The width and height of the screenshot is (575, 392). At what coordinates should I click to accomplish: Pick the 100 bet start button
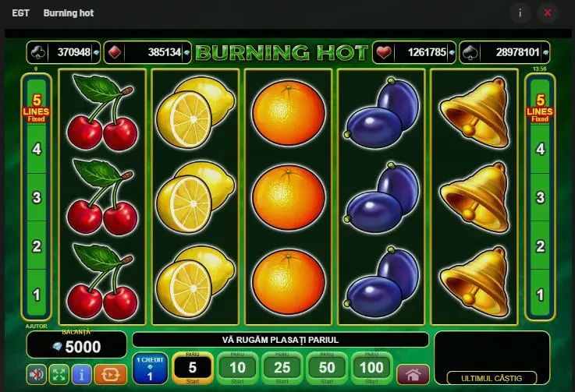click(371, 368)
